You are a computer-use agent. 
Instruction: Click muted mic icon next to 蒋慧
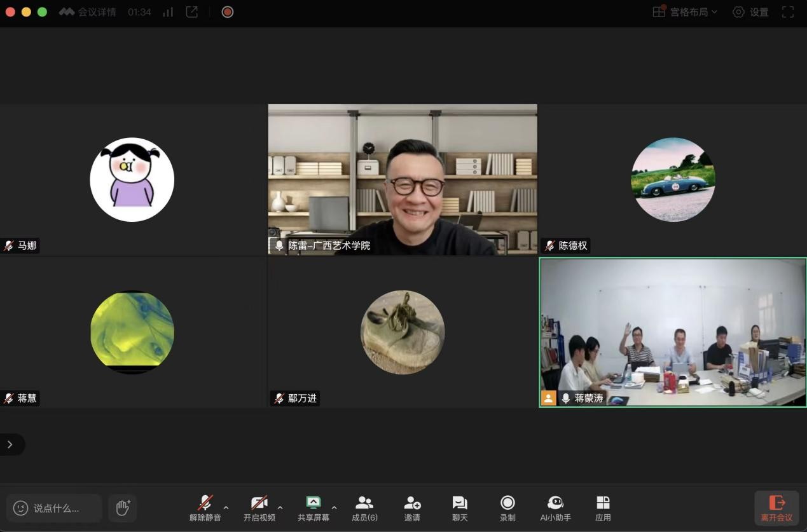tap(9, 399)
